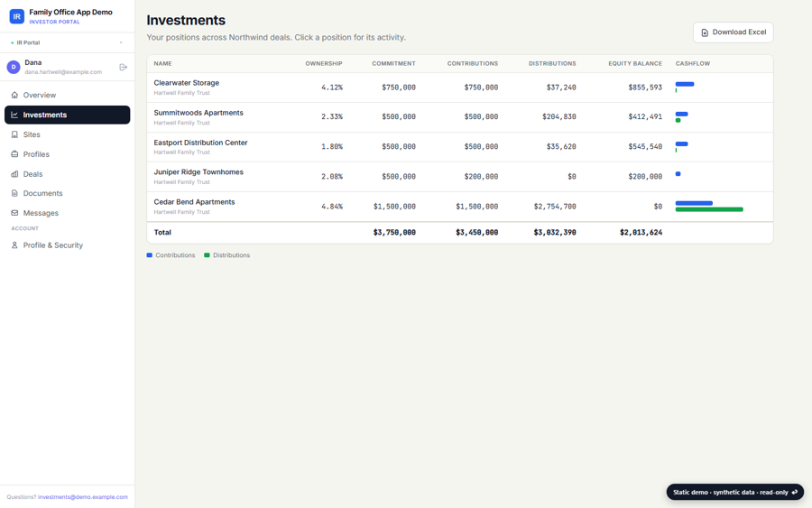Click the Contributions column header
The image size is (812, 508).
click(x=473, y=64)
